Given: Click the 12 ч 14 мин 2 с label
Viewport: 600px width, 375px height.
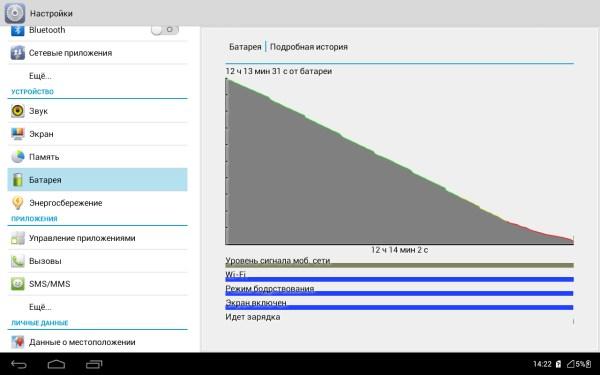Looking at the screenshot, I should tap(399, 250).
